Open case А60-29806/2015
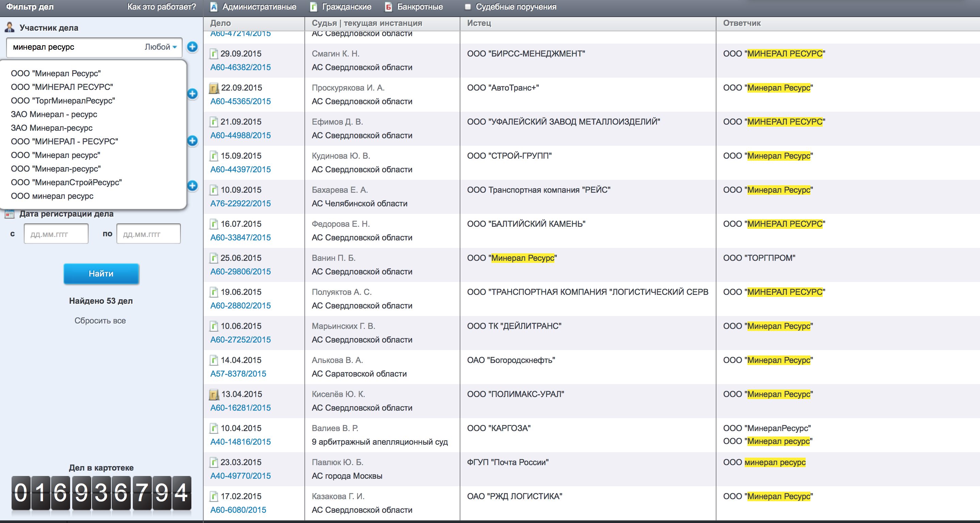This screenshot has height=523, width=980. click(240, 272)
